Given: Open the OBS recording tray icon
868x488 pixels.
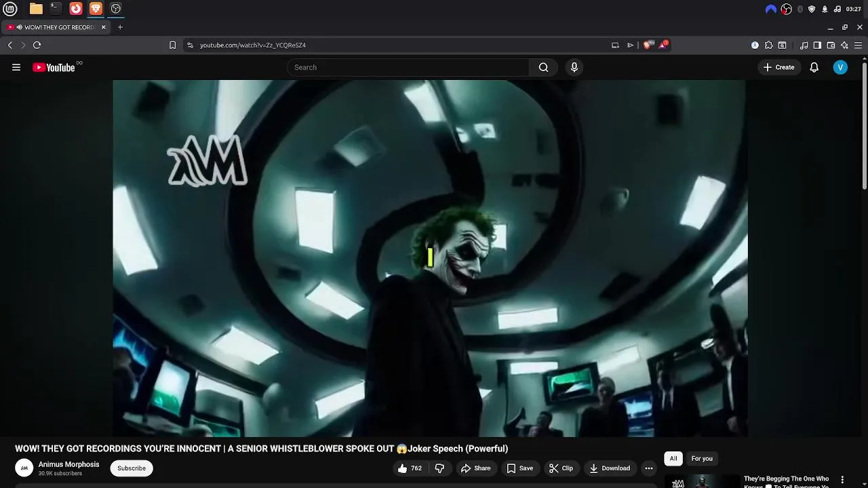Looking at the screenshot, I should coord(786,9).
